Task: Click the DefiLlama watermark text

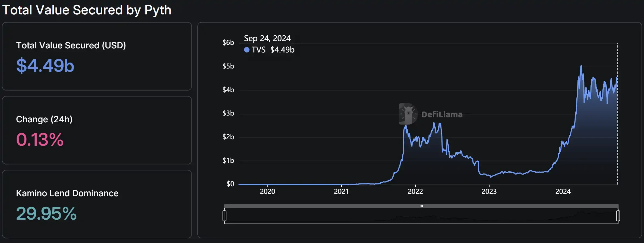Action: [x=442, y=114]
